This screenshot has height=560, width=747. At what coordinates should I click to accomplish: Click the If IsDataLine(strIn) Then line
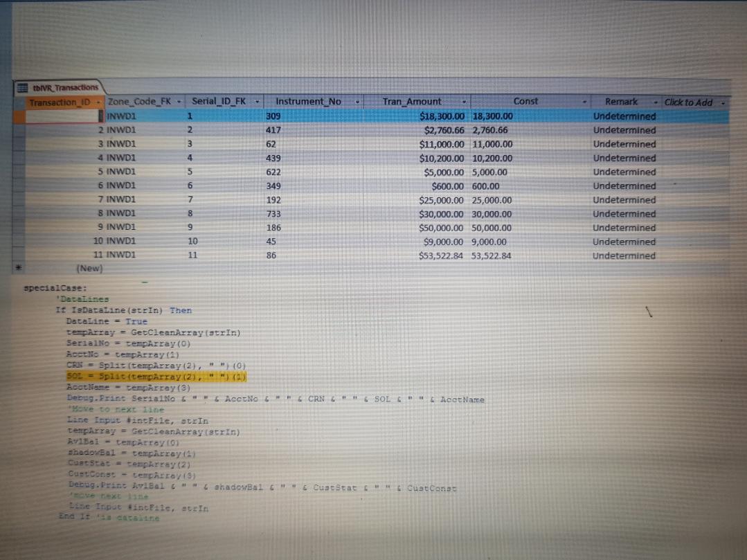click(x=124, y=311)
